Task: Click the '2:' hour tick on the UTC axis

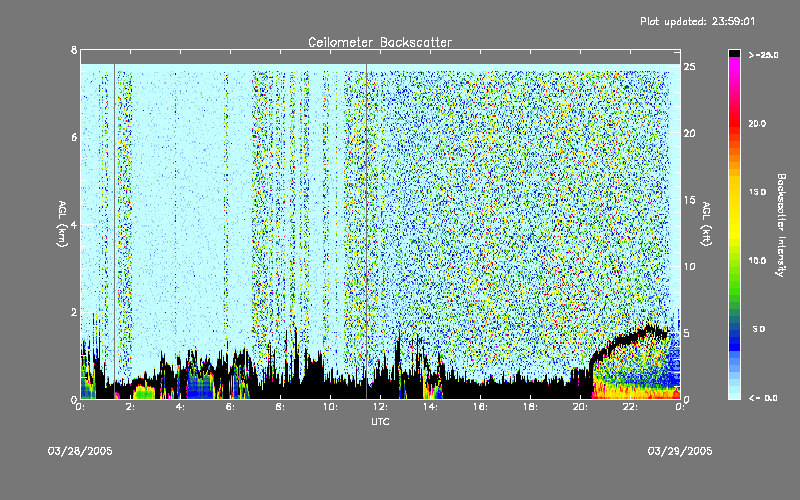Action: (x=130, y=407)
